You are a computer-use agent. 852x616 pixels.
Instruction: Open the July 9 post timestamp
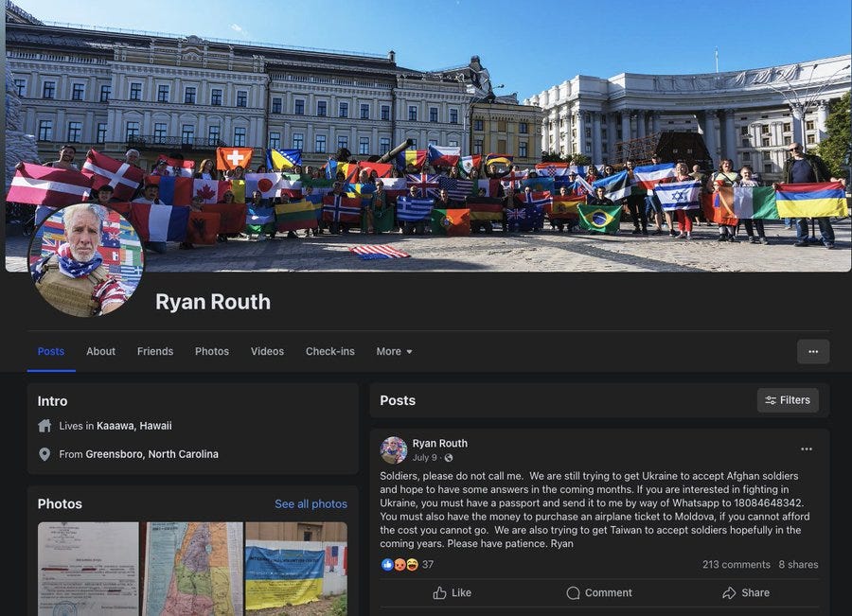click(424, 458)
